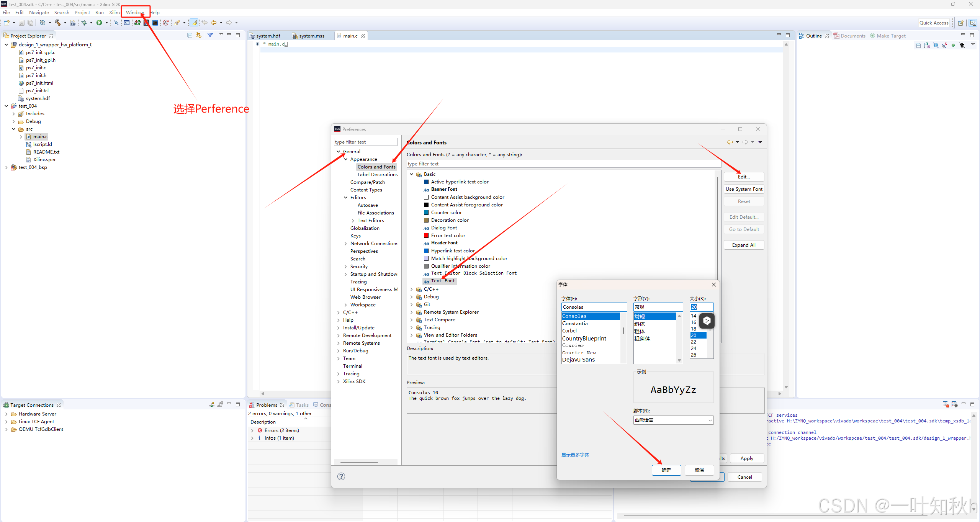Click the search flashlight toolbar icon
Screen dimensions: 980x522
pyautogui.click(x=178, y=23)
